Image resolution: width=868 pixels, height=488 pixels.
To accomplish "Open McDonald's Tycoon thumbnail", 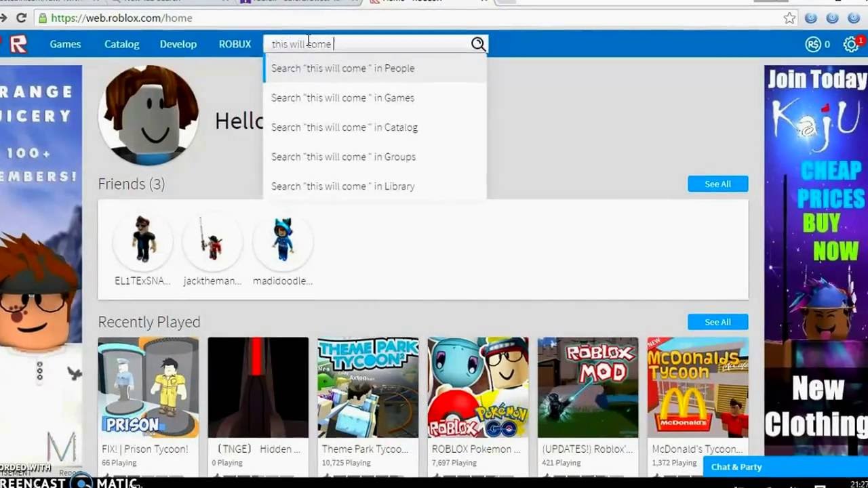I will click(x=698, y=388).
